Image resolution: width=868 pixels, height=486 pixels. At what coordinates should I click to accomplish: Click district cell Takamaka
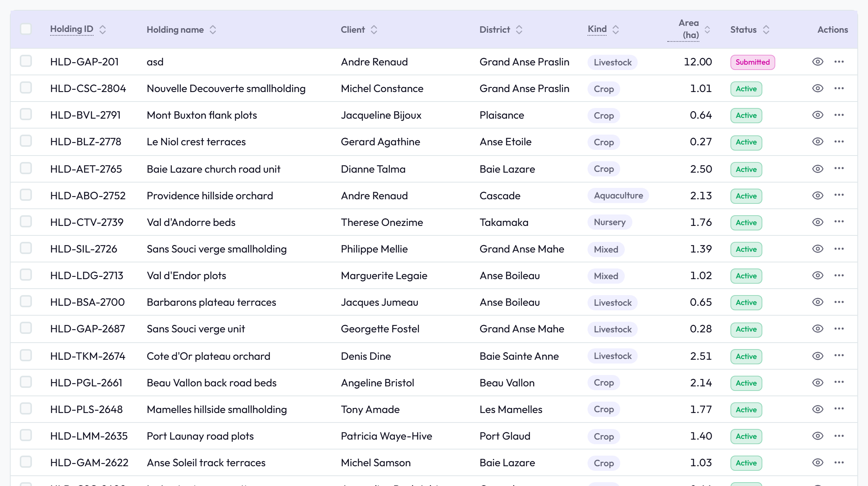point(504,222)
